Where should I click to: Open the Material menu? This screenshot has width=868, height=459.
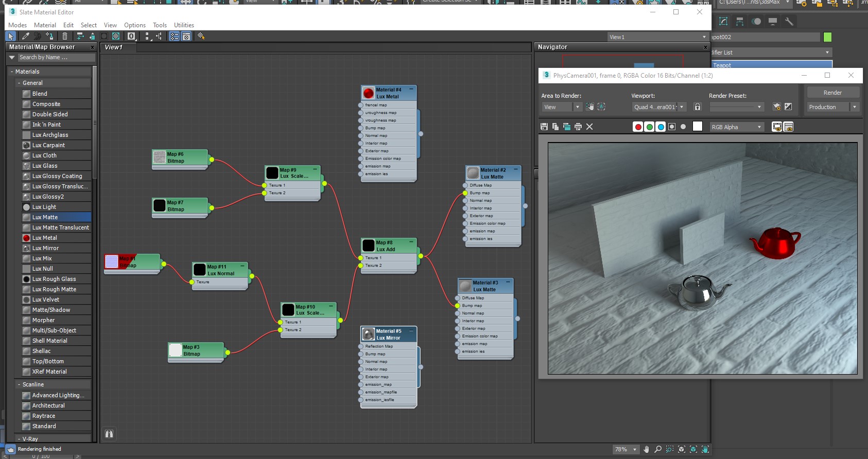tap(45, 25)
